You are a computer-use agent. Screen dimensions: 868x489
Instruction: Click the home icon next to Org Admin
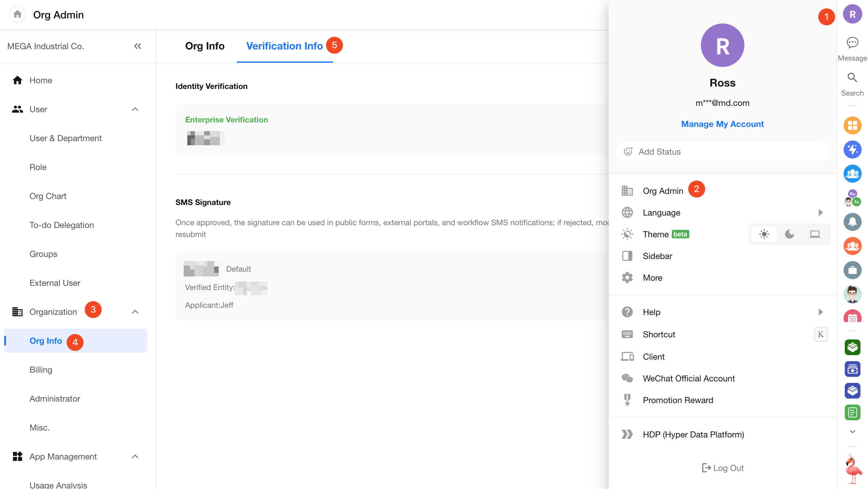(x=17, y=14)
